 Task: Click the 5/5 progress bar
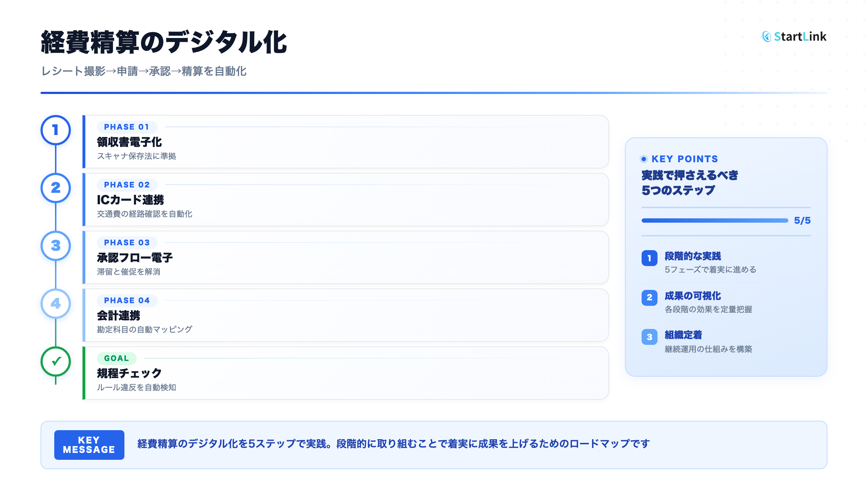pyautogui.click(x=714, y=221)
